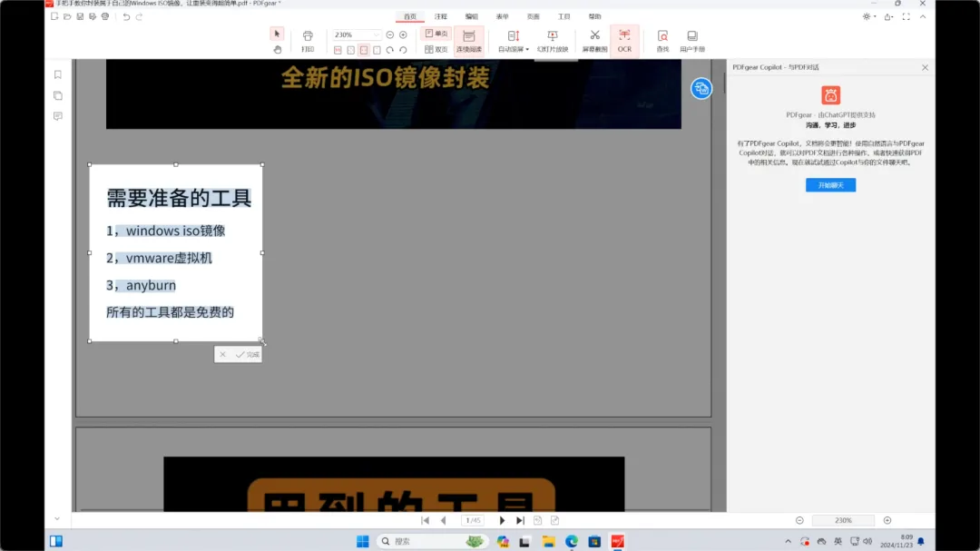Viewport: 980px width, 551px height.
Task: Open the theme brightness settings dropdown
Action: (868, 17)
